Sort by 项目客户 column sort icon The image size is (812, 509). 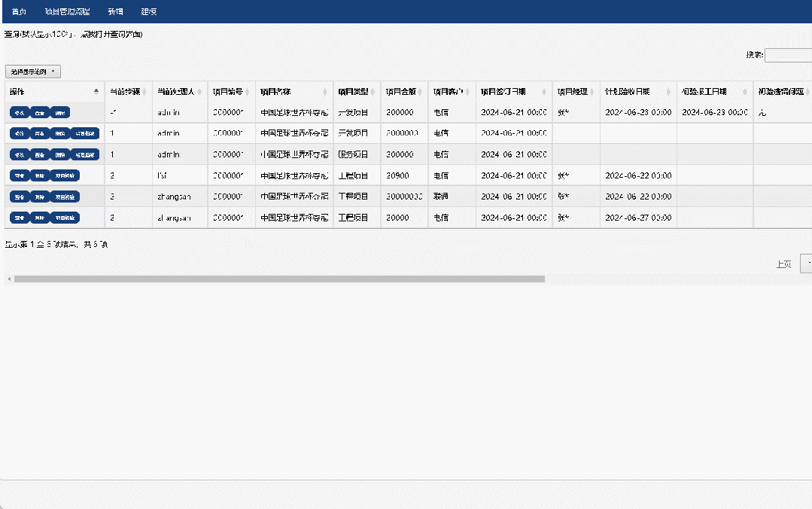[x=467, y=92]
